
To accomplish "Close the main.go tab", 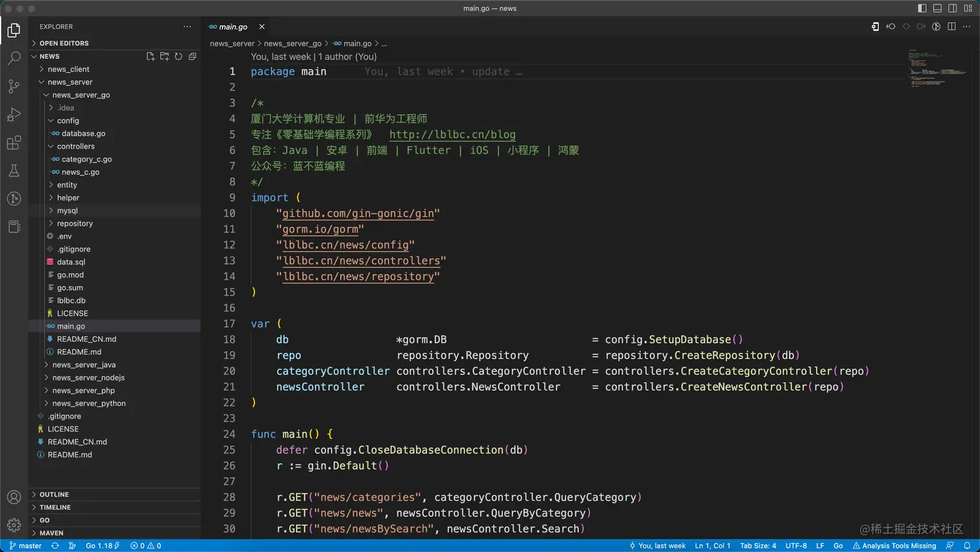I will tap(262, 27).
